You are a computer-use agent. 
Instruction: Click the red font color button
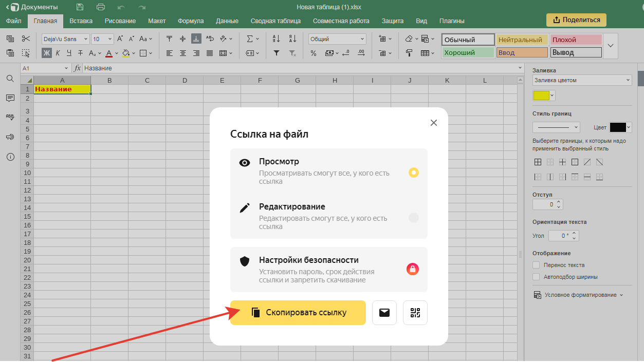[x=109, y=53]
